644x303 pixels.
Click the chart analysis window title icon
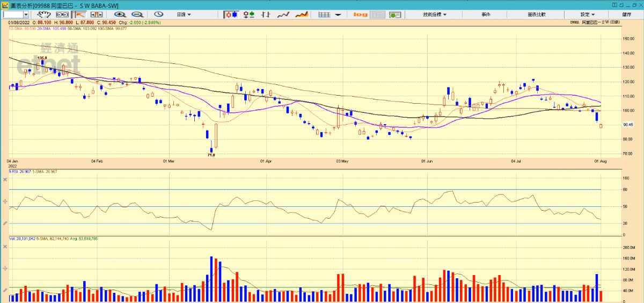pyautogui.click(x=5, y=5)
